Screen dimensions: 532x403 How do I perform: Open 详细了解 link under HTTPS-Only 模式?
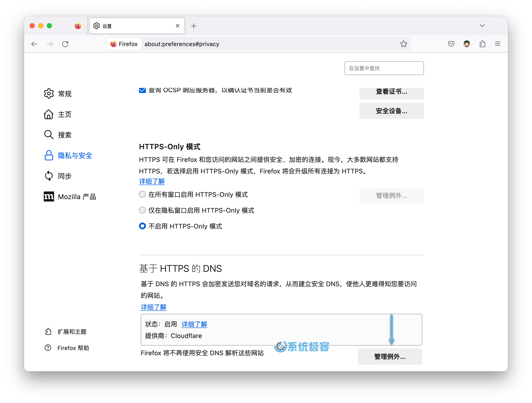click(152, 181)
